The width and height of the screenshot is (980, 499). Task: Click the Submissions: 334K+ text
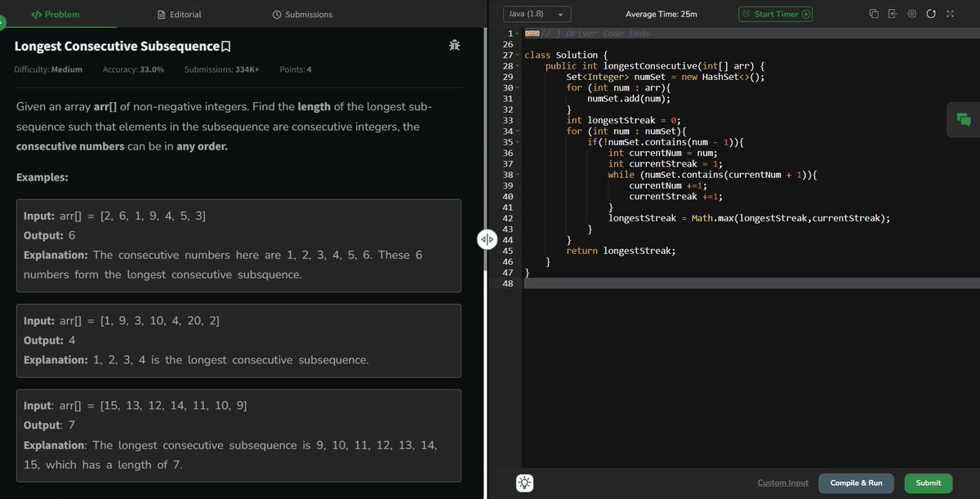(222, 69)
